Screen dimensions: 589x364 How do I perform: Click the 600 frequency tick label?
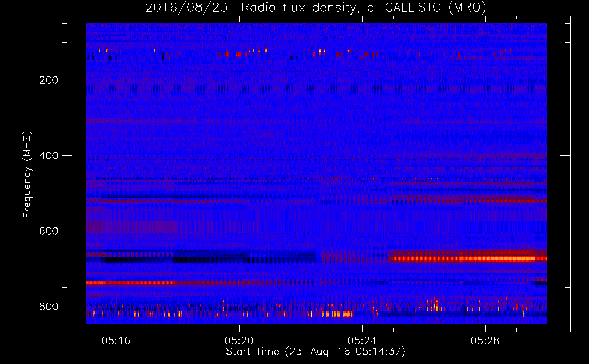[x=49, y=231]
